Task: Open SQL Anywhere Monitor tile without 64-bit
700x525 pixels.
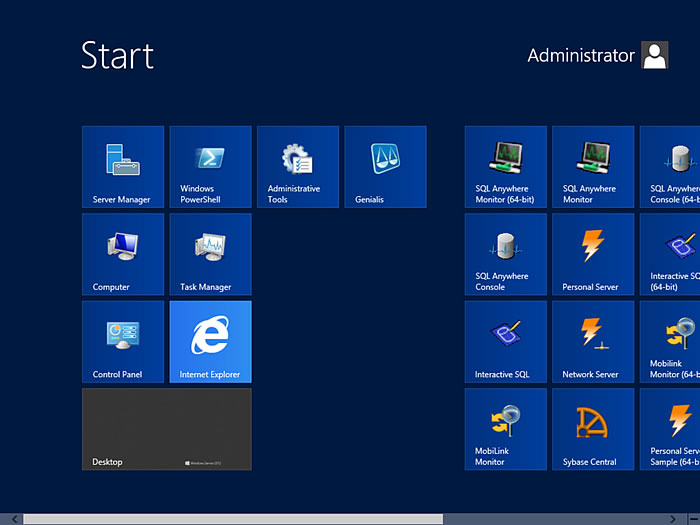Action: [593, 167]
